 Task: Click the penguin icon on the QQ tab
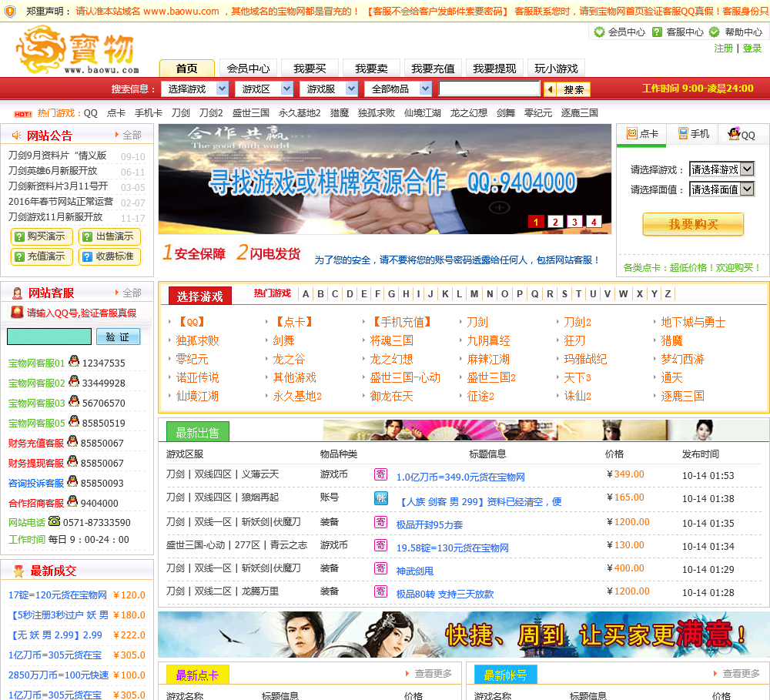click(734, 134)
